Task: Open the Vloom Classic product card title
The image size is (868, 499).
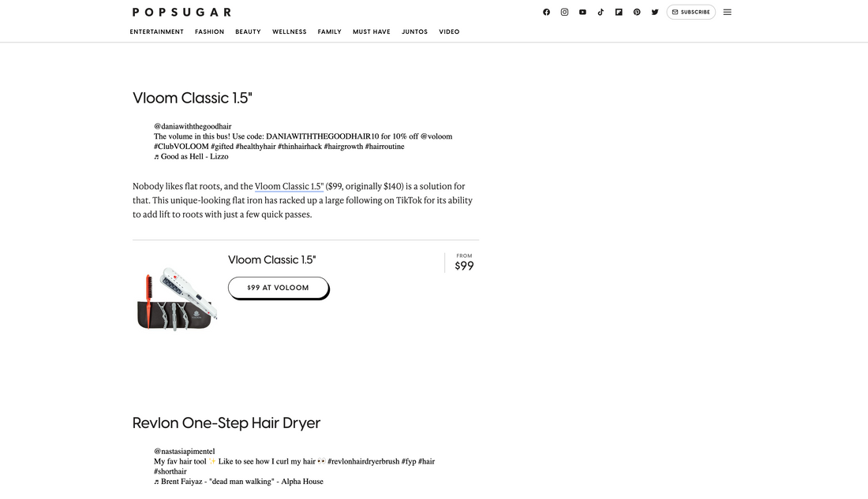Action: (271, 260)
